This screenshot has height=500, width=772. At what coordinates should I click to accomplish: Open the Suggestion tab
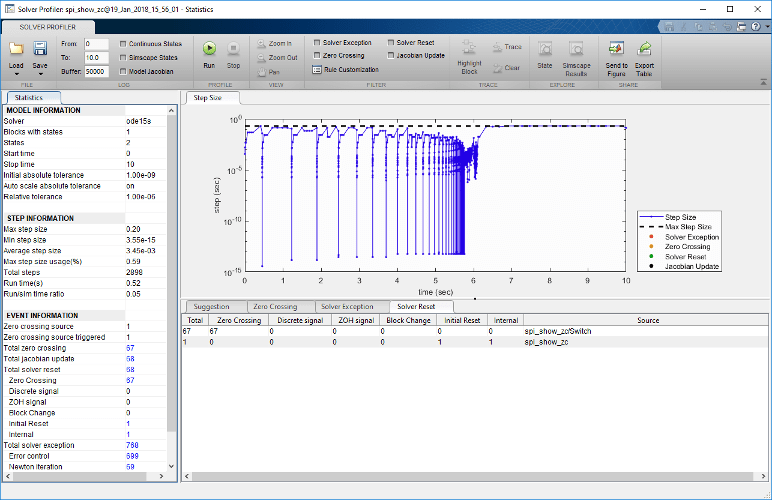pos(212,306)
